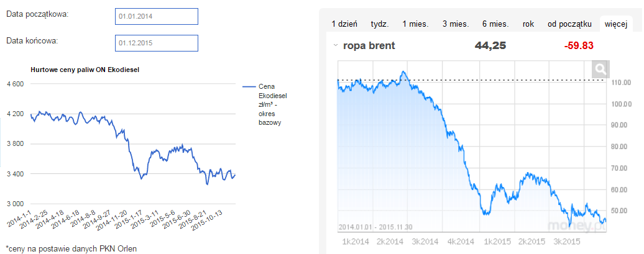Select the "1 dzień" tab
The image size is (644, 254).
click(x=345, y=24)
